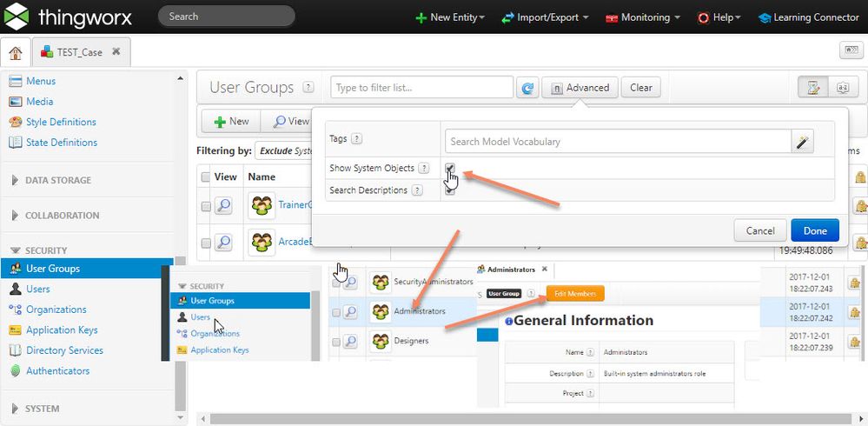Viewport: 868px width, 426px height.
Task: Click view magnifier in Designers row
Action: click(350, 342)
